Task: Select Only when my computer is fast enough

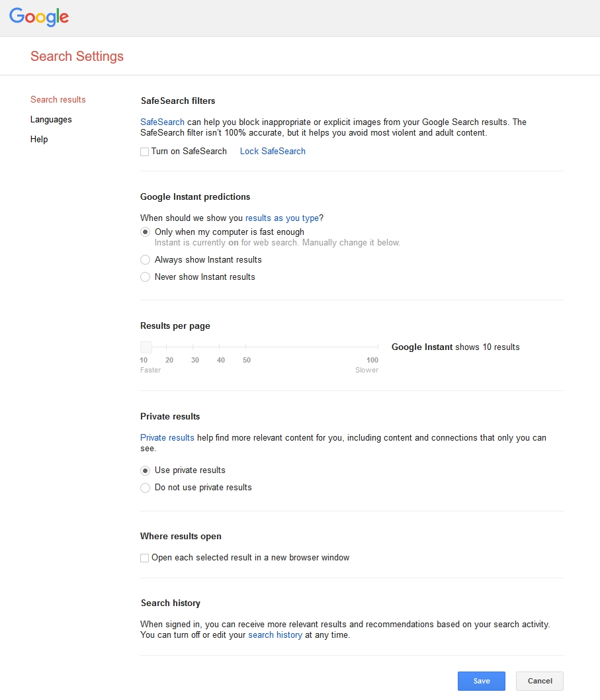Action: tap(146, 232)
